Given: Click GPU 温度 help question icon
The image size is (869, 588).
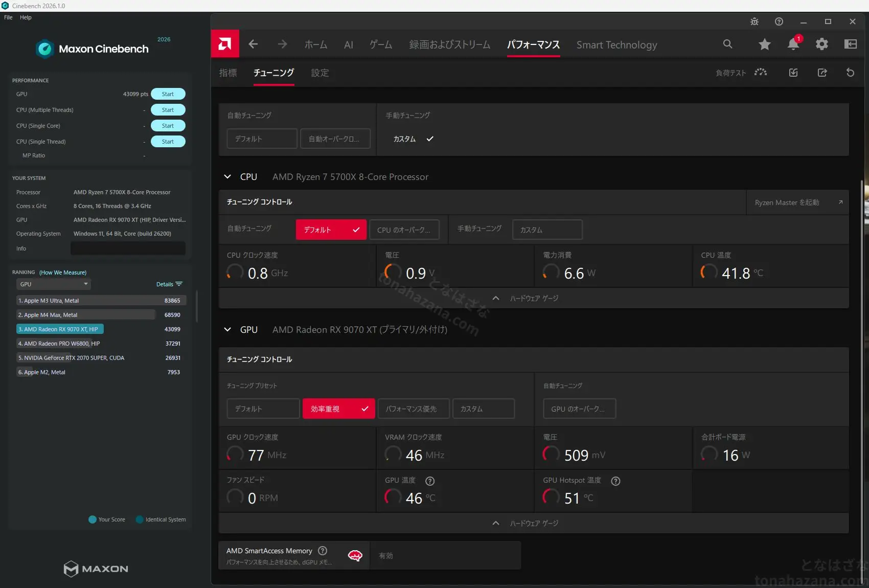Looking at the screenshot, I should click(430, 481).
